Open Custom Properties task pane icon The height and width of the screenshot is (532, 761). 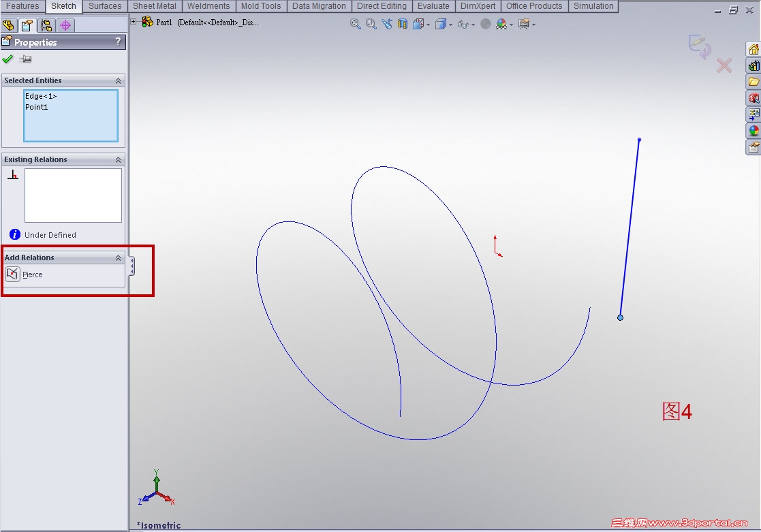[754, 146]
